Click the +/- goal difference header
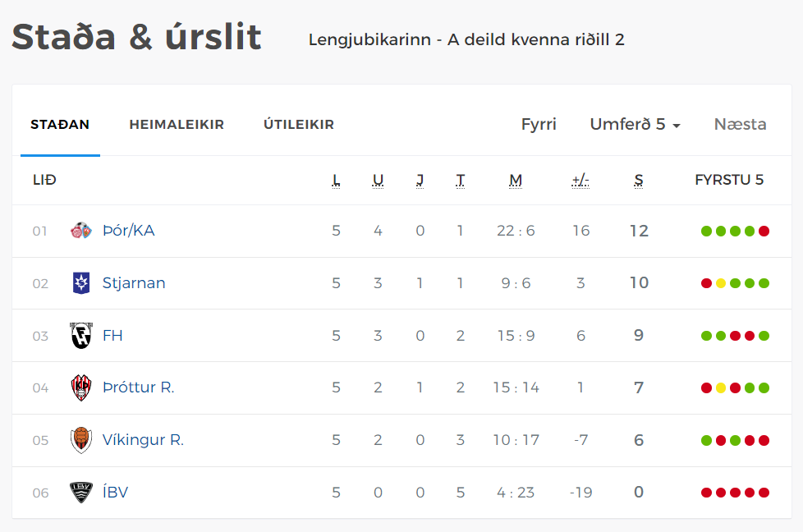Image resolution: width=803 pixels, height=532 pixels. 580,181
